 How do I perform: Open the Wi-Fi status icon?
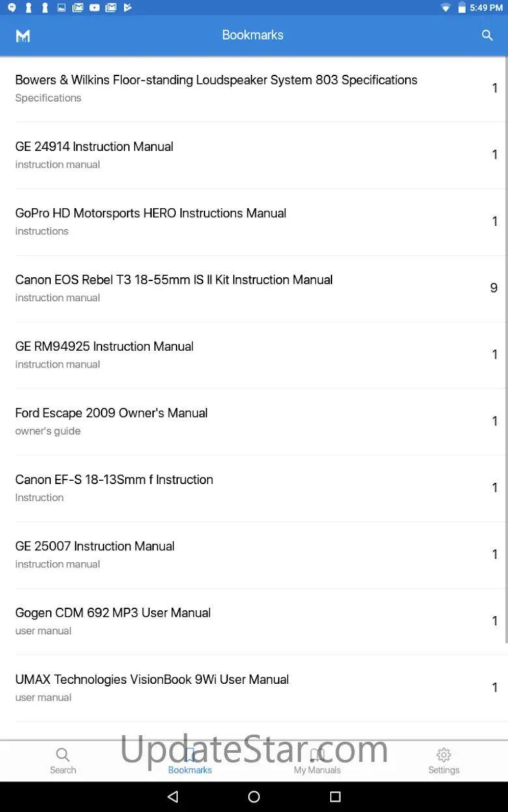click(x=445, y=8)
